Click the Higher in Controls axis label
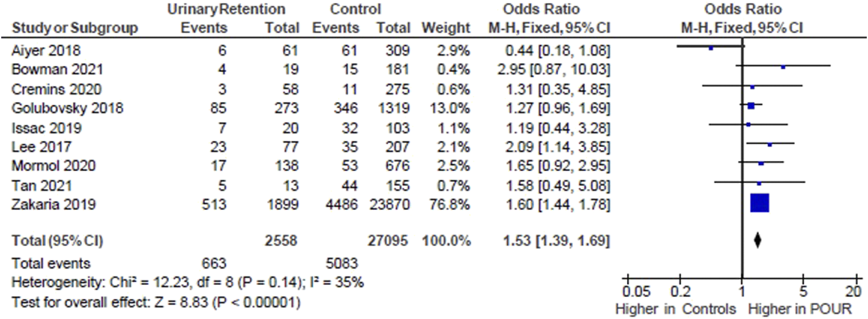This screenshot has width=868, height=319. [676, 309]
